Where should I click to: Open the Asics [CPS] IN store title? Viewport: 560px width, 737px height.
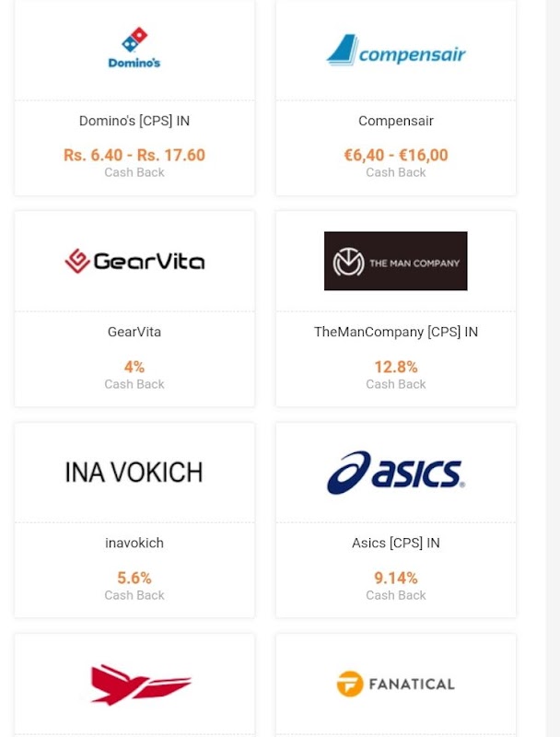(396, 543)
